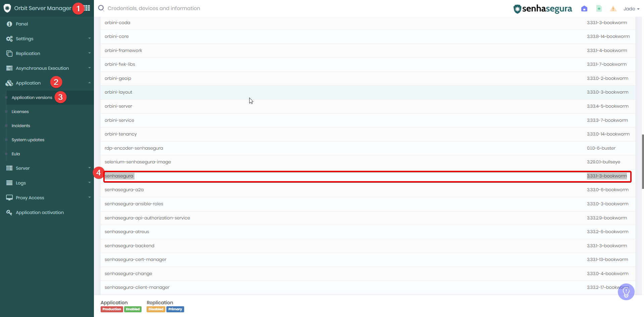This screenshot has width=644, height=317.
Task: Click the Replication copy icon
Action: pyautogui.click(x=9, y=53)
